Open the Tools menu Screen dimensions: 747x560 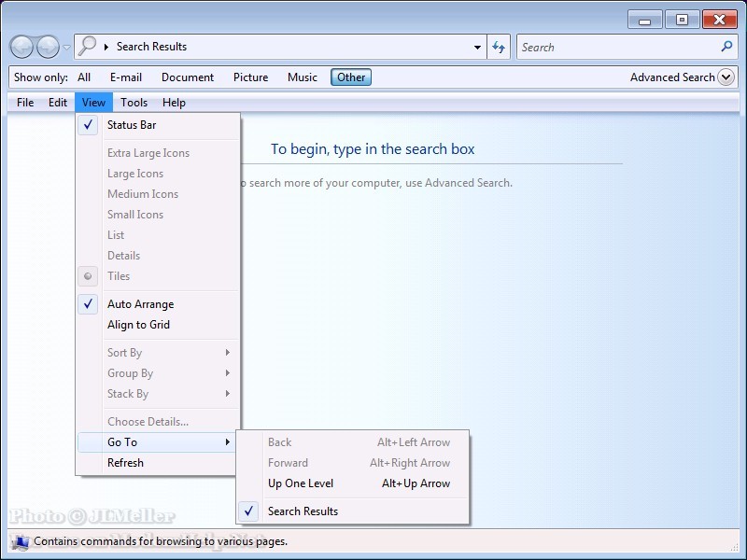(x=134, y=103)
